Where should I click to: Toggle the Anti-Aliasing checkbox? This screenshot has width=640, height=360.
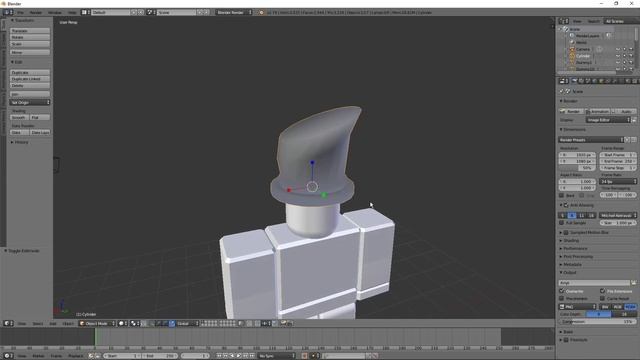(566, 205)
